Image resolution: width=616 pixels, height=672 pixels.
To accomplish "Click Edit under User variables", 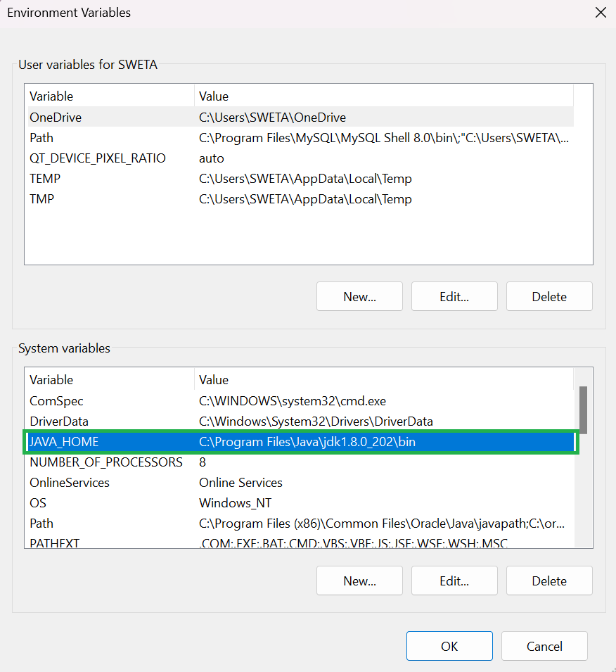I will pos(454,297).
